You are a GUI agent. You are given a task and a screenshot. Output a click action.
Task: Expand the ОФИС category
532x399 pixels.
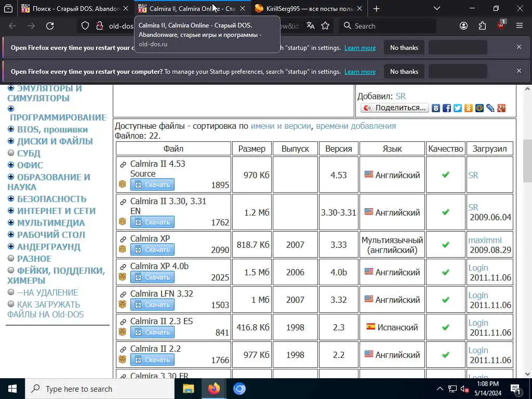click(x=11, y=165)
